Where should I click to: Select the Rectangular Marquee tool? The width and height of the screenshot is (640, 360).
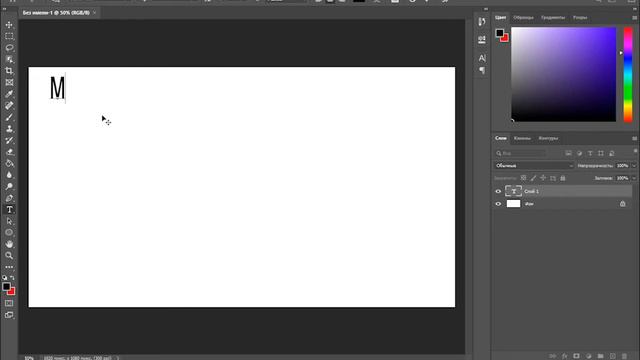9,36
